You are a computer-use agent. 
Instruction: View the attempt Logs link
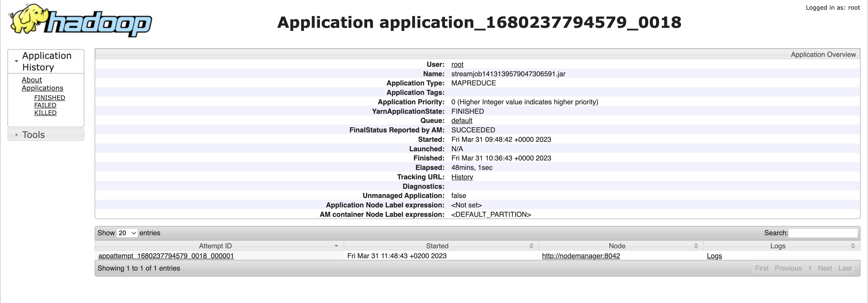[x=714, y=256]
